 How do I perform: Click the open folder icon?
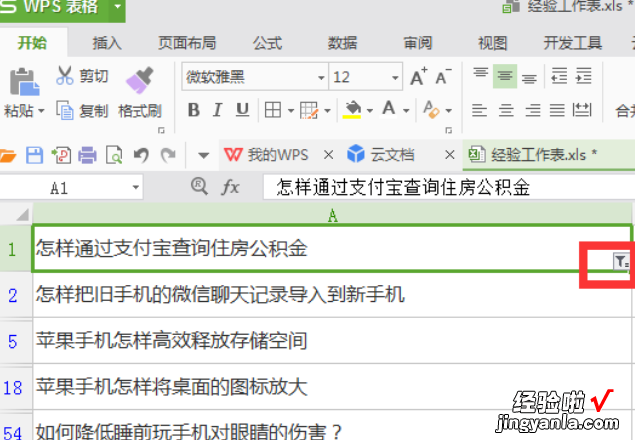click(7, 156)
